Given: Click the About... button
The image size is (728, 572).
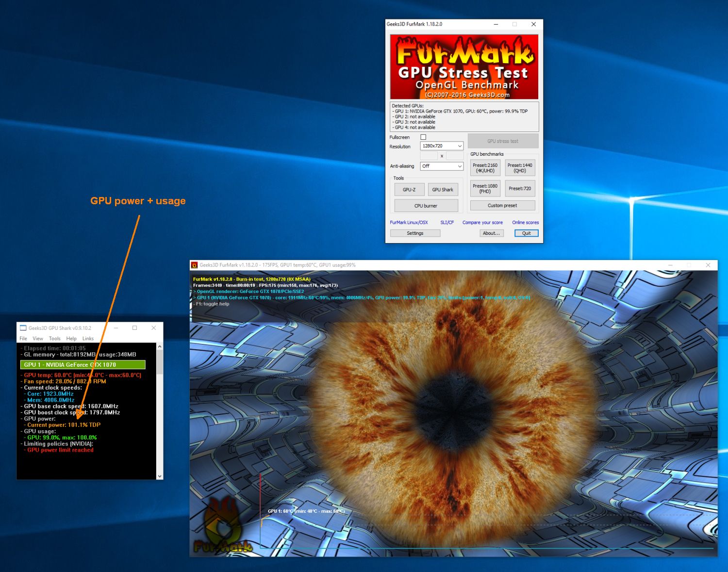Looking at the screenshot, I should pos(492,233).
